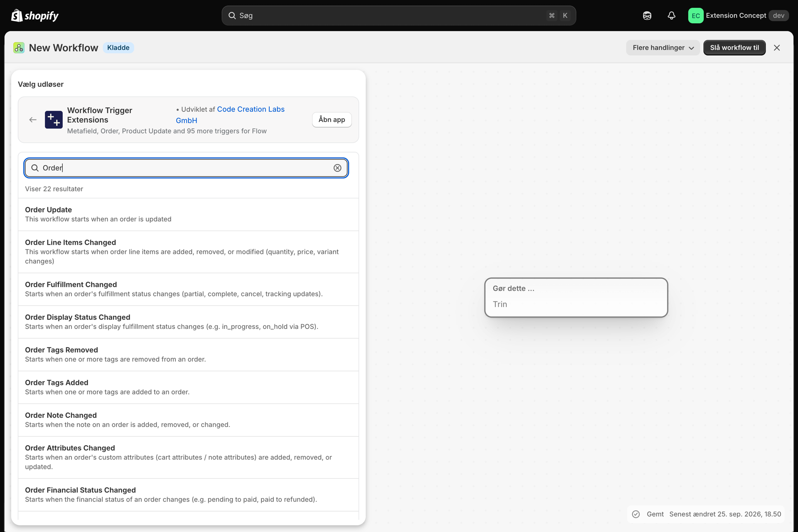Click the saved checkmark status icon
This screenshot has width=798, height=532.
(x=636, y=514)
